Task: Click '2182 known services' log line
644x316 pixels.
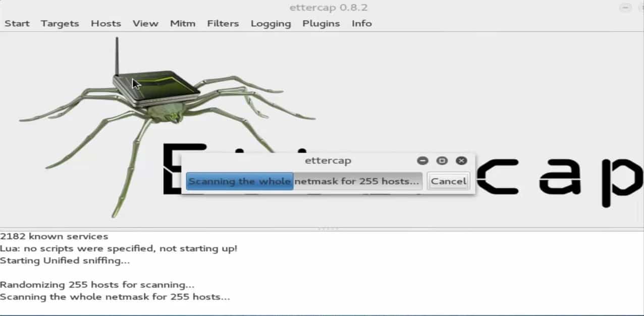Action: (x=54, y=236)
